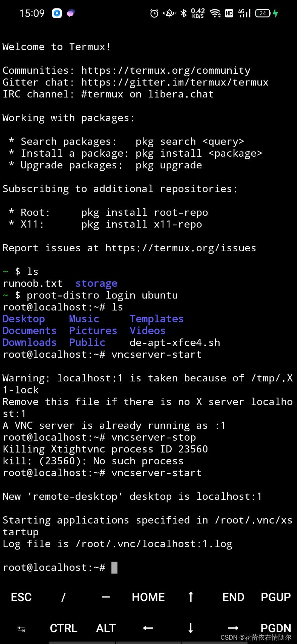
Task: Tap the right arrow extra key
Action: tap(233, 628)
